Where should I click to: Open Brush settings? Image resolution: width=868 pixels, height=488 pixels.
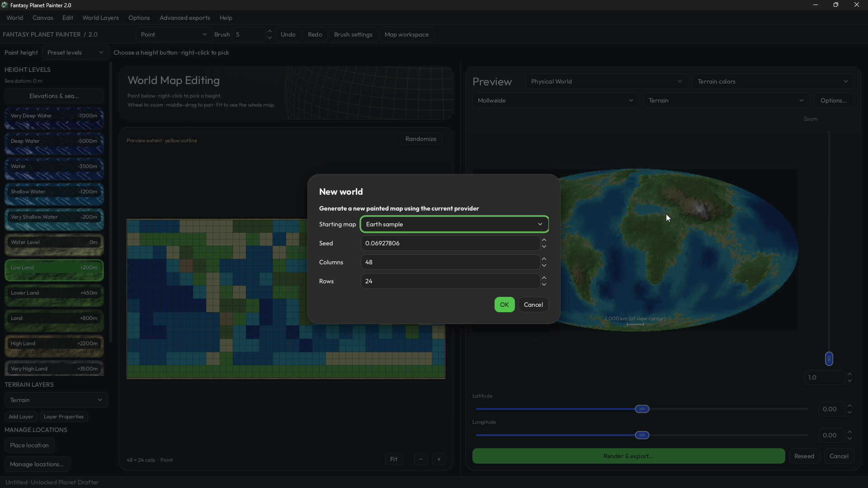point(353,34)
